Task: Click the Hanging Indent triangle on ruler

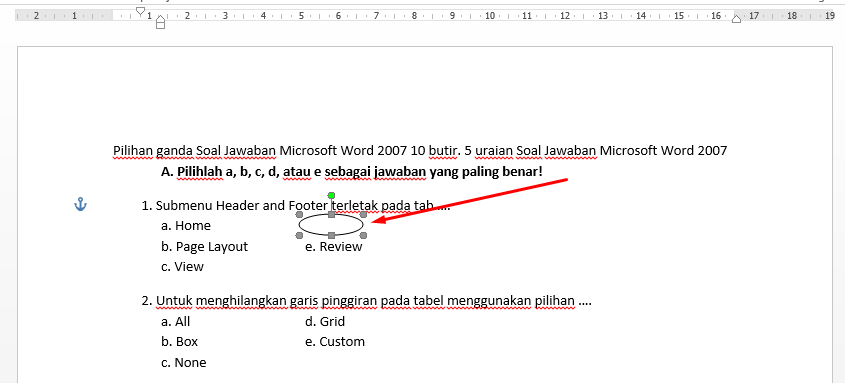Action: 160,19
